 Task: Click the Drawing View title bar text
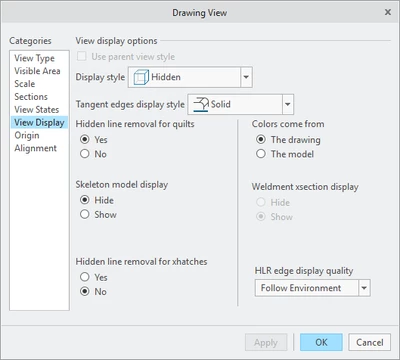[200, 13]
